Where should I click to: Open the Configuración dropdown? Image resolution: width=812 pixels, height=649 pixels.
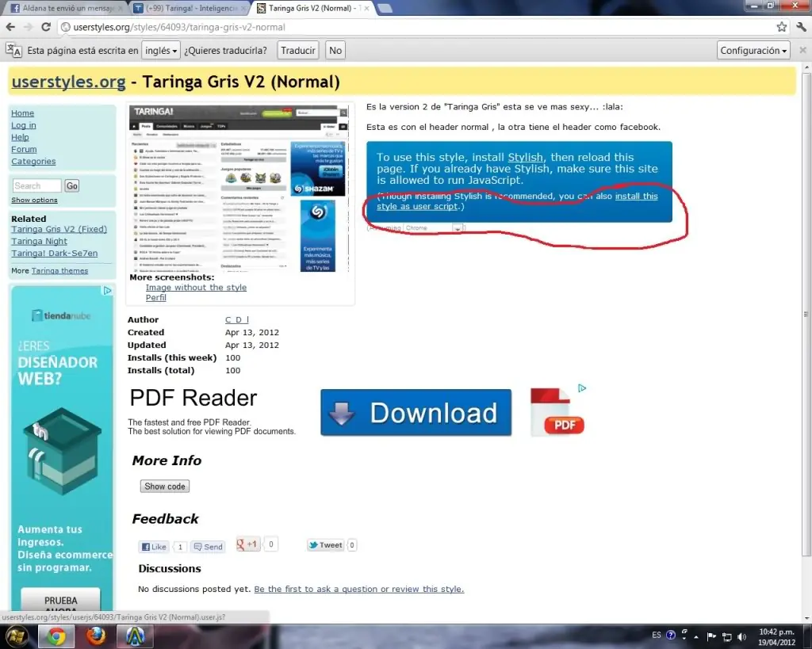[x=753, y=50]
